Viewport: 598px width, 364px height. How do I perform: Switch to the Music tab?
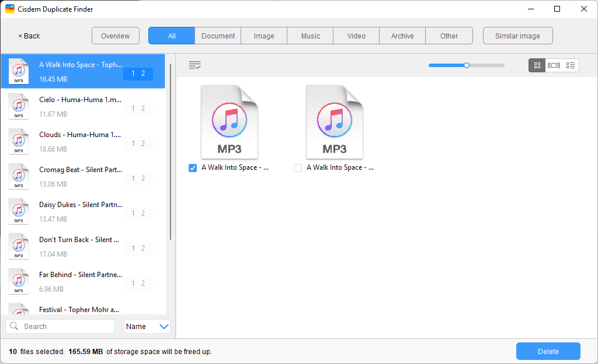(311, 36)
